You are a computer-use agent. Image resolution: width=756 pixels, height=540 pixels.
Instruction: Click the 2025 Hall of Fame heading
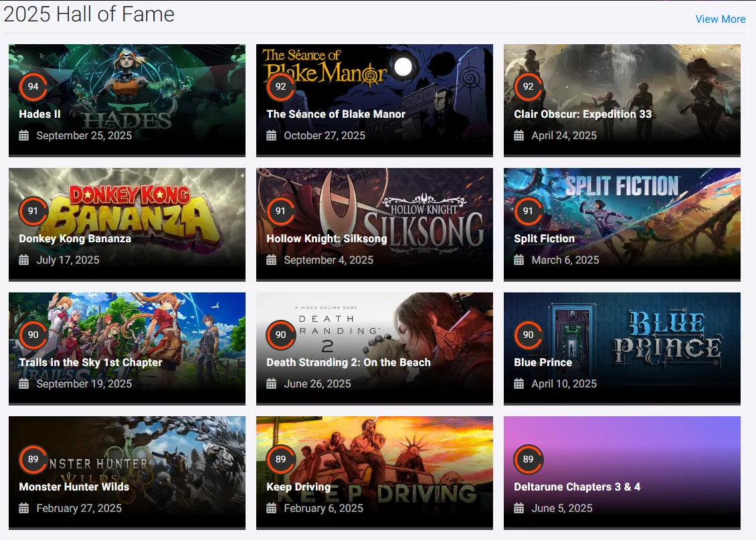click(89, 14)
